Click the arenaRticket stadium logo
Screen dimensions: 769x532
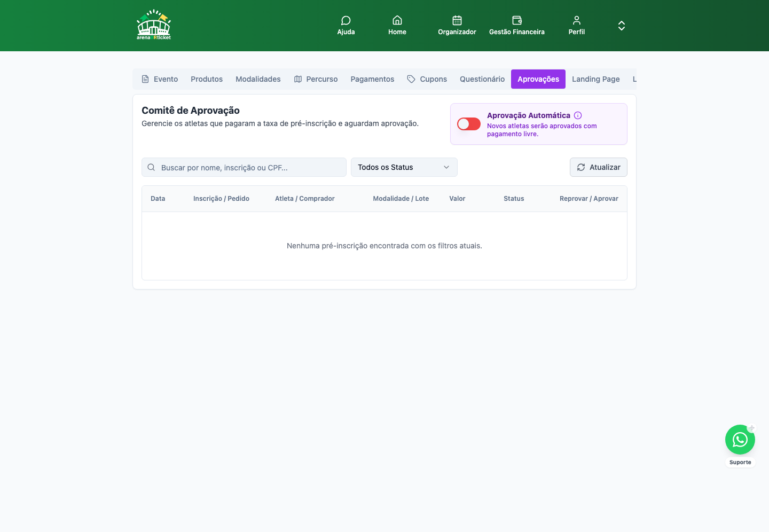[x=154, y=25]
